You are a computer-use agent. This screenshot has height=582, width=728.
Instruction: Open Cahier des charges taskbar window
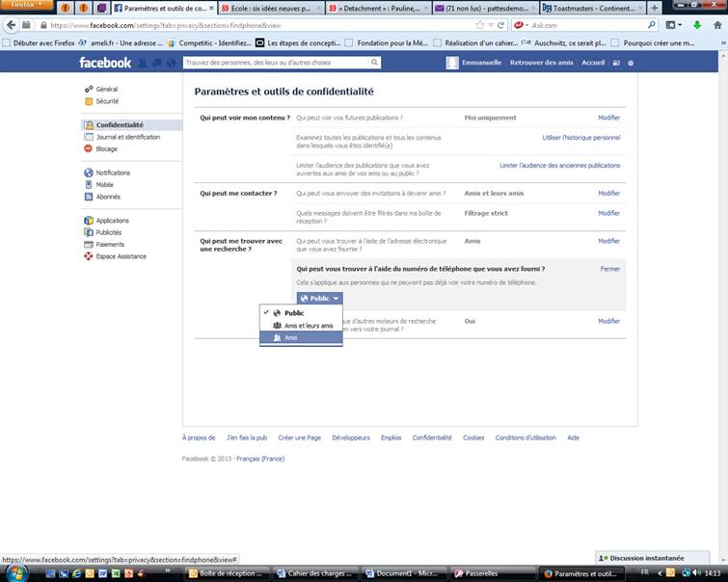[316, 573]
